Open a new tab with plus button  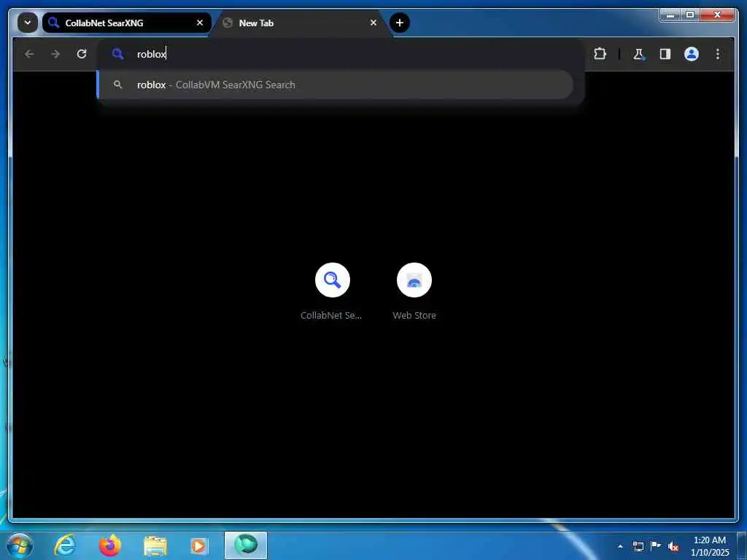point(400,23)
